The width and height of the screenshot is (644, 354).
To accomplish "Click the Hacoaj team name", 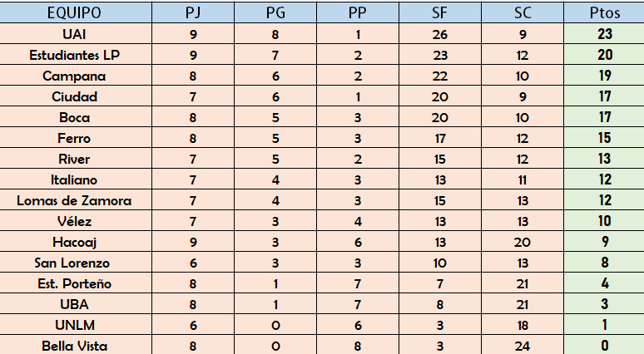I will 74,242.
